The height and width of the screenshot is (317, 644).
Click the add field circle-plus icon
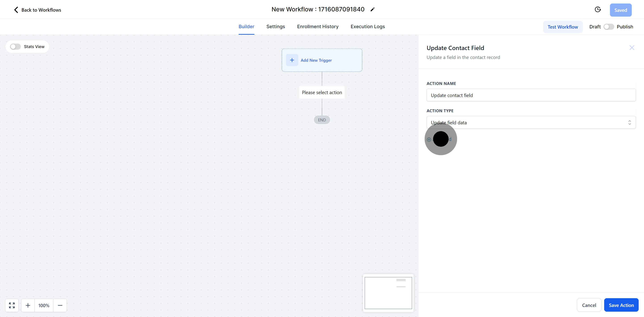coord(429,139)
